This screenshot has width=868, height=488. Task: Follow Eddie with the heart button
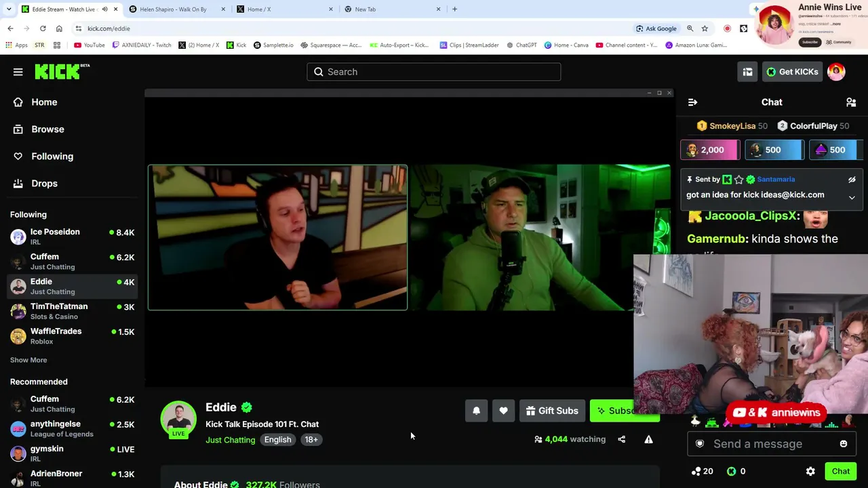503,411
